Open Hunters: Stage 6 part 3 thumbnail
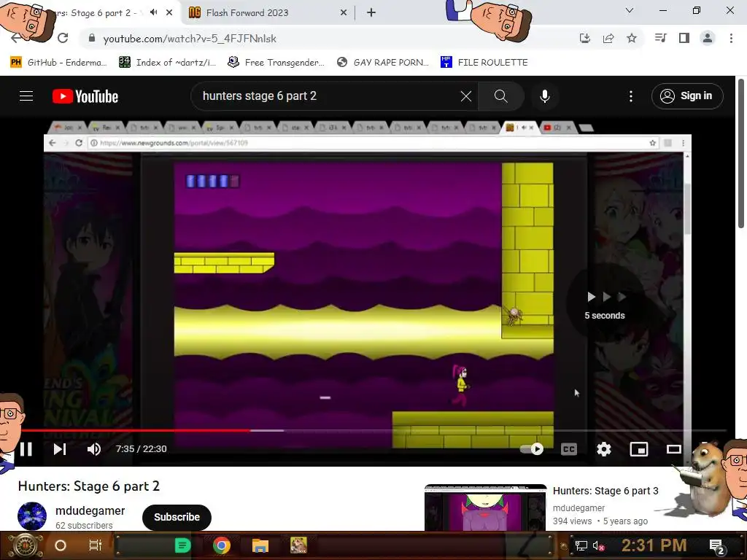Image resolution: width=747 pixels, height=560 pixels. (x=485, y=507)
